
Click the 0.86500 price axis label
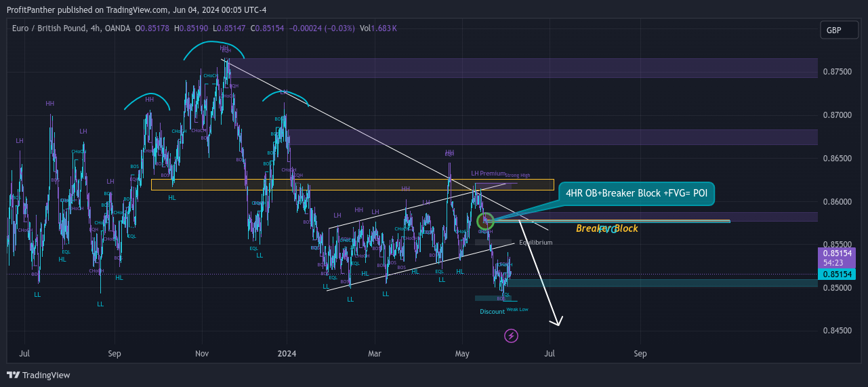coord(837,159)
